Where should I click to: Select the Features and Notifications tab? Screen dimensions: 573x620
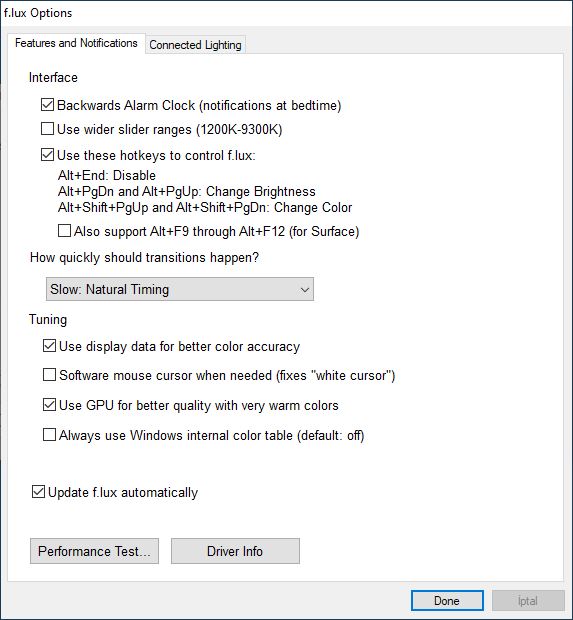[x=76, y=43]
